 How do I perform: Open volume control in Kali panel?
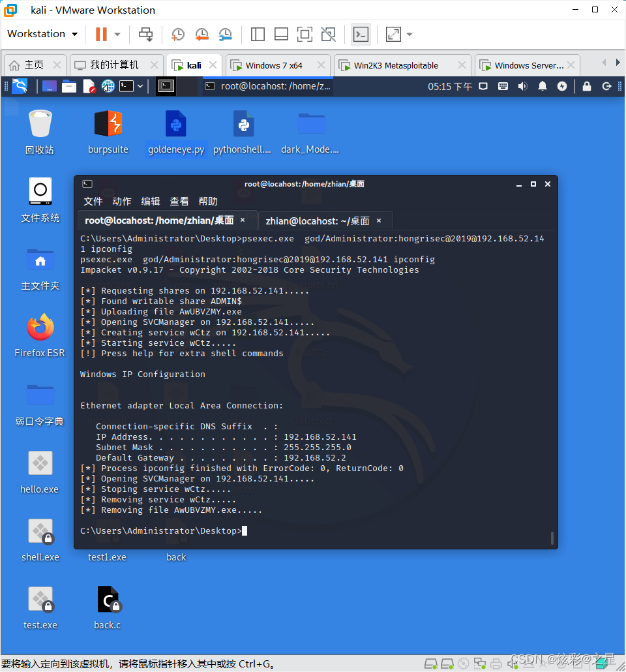tap(522, 87)
